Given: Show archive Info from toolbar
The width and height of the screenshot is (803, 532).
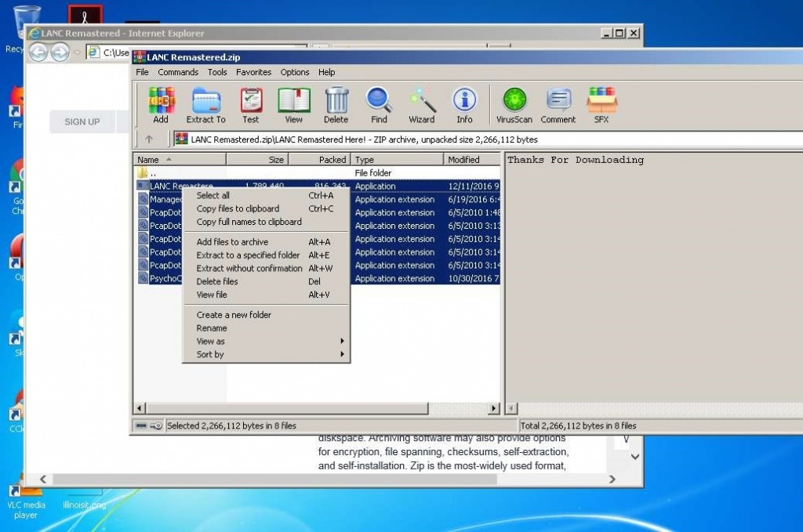Looking at the screenshot, I should click(x=464, y=105).
